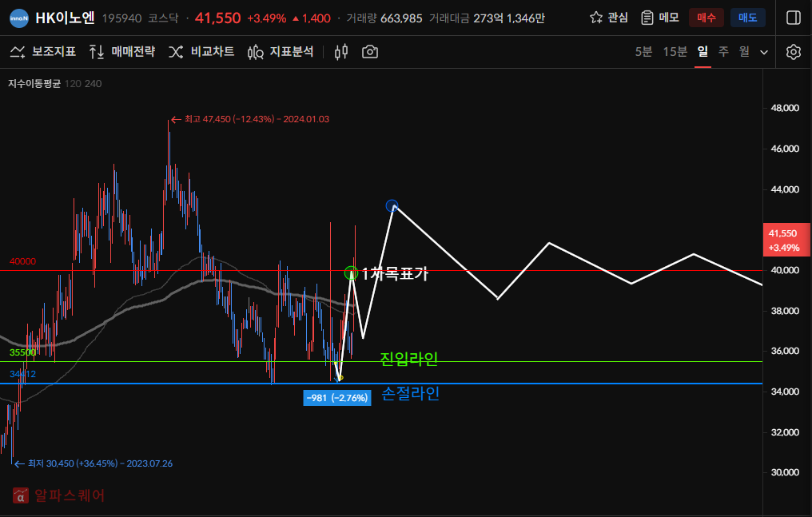Click the red 40000 line label
Screen dimensions: 812x517
coord(23,262)
